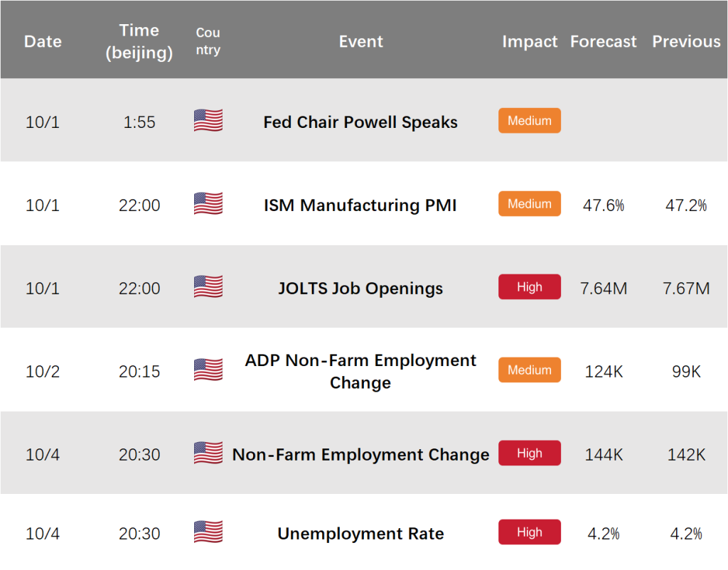Click US flag beside Non-Farm Employment Change
Screen dimensions: 728x570
pyautogui.click(x=208, y=453)
